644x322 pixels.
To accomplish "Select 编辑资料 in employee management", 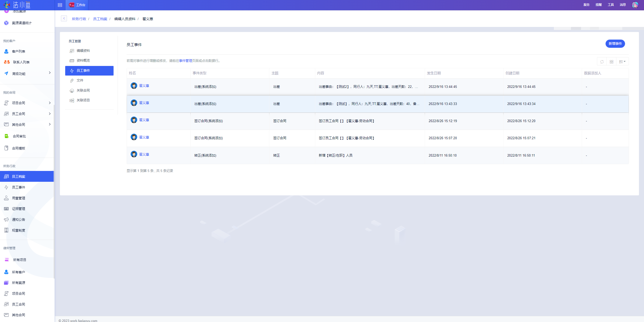I will [83, 51].
